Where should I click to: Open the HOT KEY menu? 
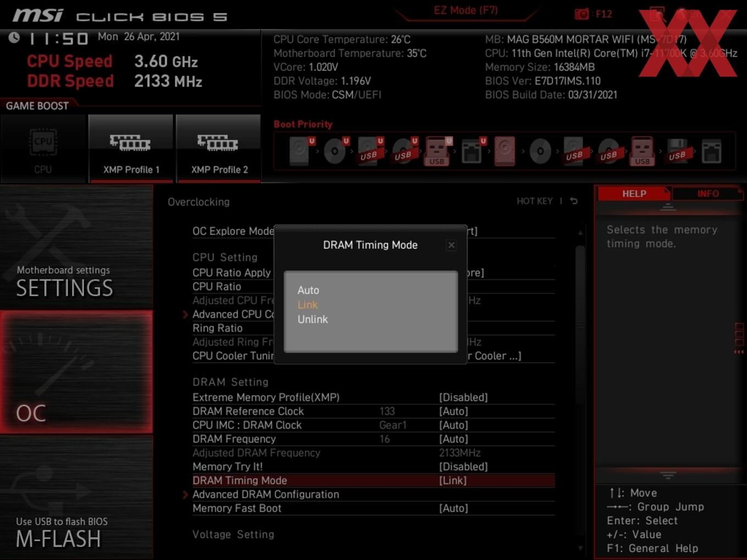point(534,201)
